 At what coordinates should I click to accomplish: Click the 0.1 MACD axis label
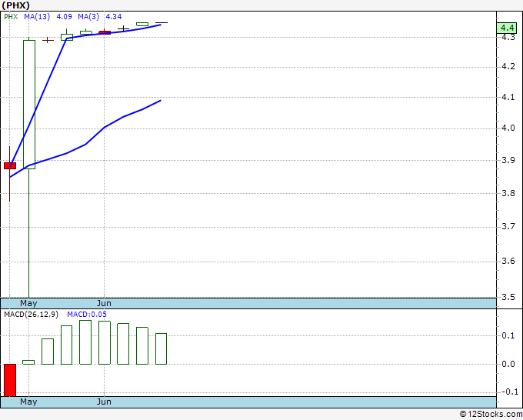point(508,335)
